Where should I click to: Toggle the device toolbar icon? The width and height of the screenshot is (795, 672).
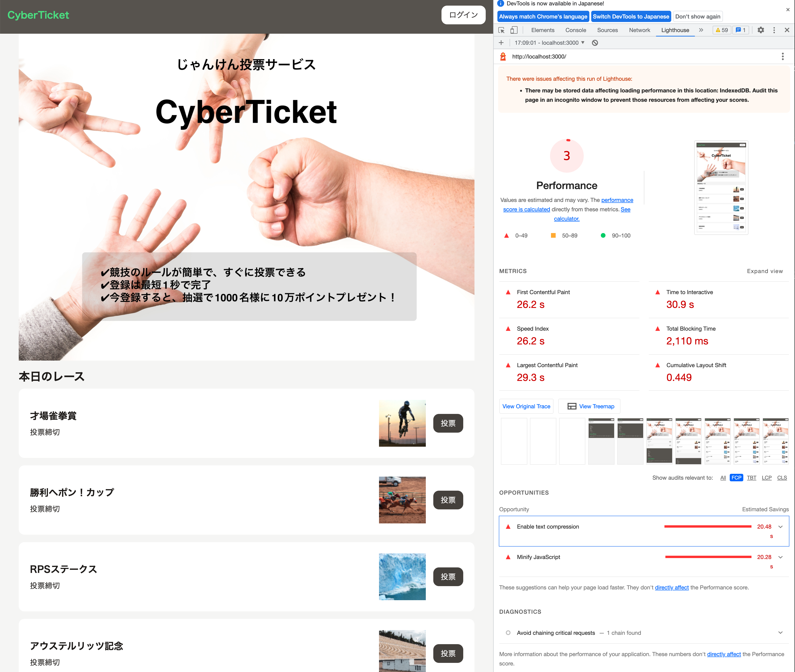514,30
